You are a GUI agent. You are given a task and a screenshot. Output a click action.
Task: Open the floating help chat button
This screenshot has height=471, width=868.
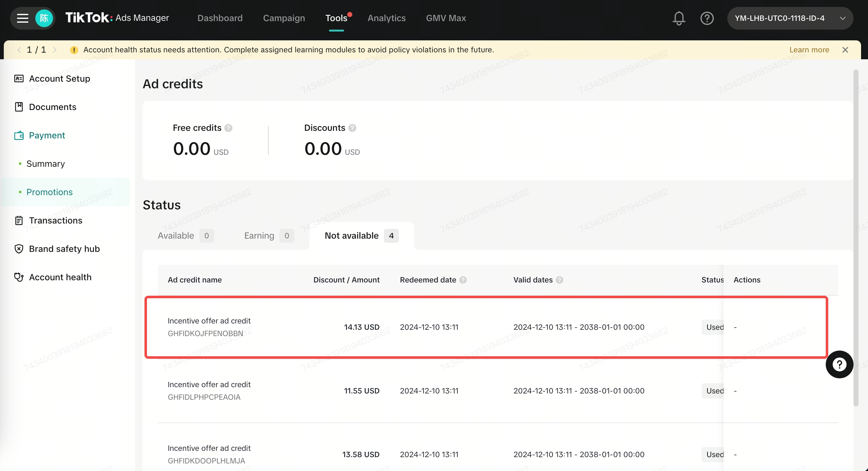pos(839,364)
